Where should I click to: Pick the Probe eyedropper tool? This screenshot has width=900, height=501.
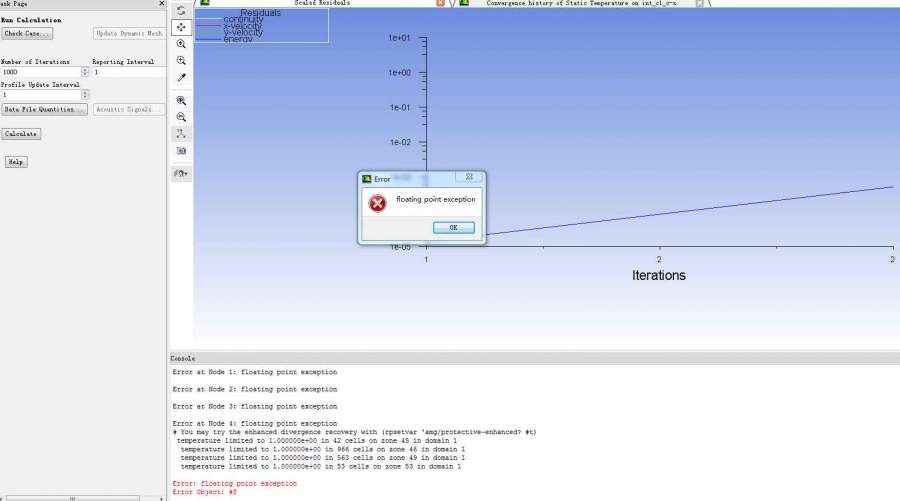point(181,77)
